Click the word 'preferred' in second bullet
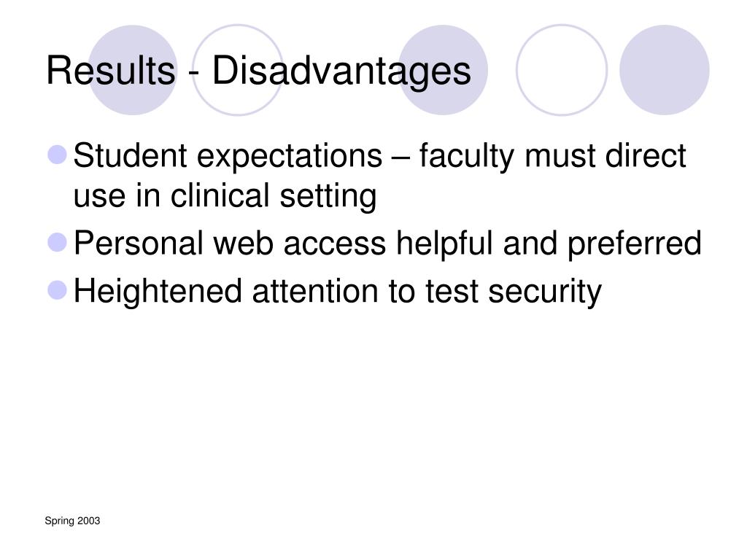Viewport: 747px width, 560px height. click(x=635, y=244)
